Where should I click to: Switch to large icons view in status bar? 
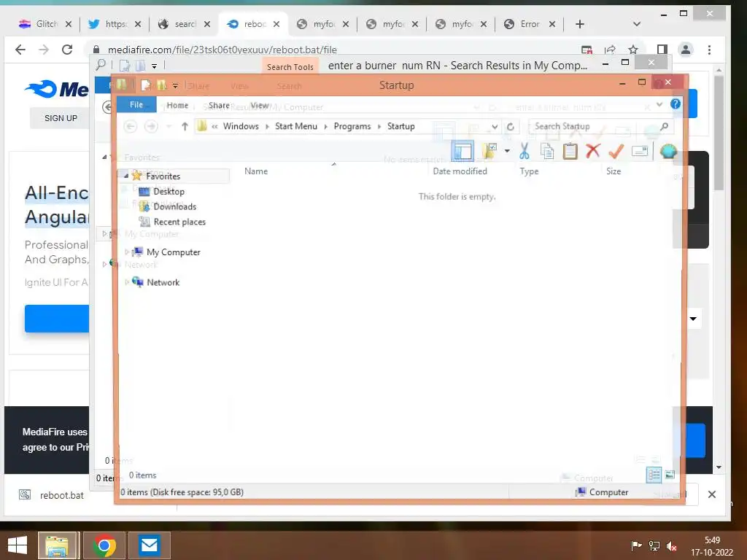coord(670,475)
